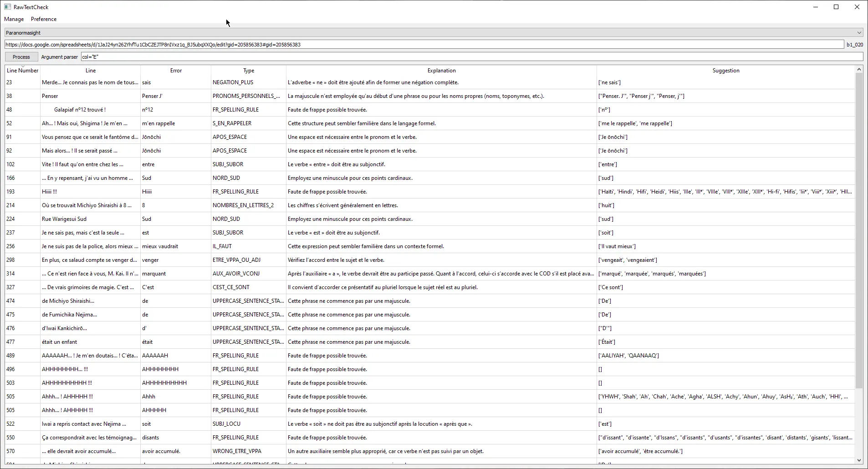Open the Preference menu
Image resolution: width=868 pixels, height=469 pixels.
(44, 19)
